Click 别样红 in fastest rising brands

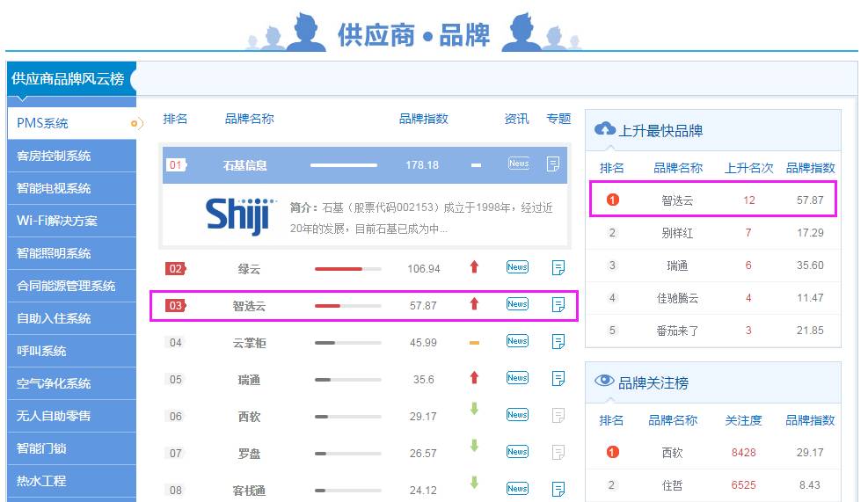tap(677, 233)
